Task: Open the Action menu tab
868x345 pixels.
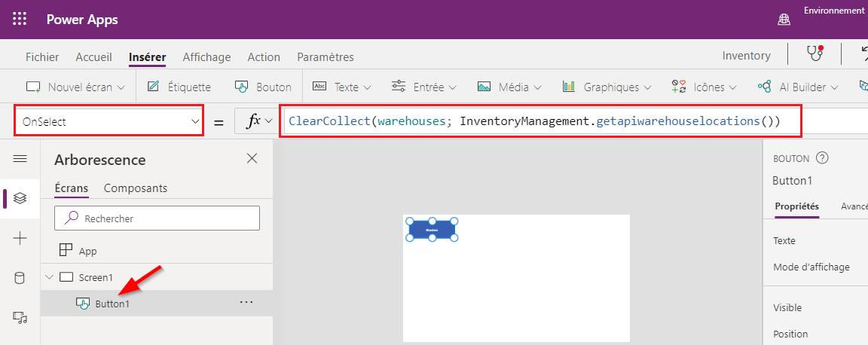Action: tap(264, 57)
